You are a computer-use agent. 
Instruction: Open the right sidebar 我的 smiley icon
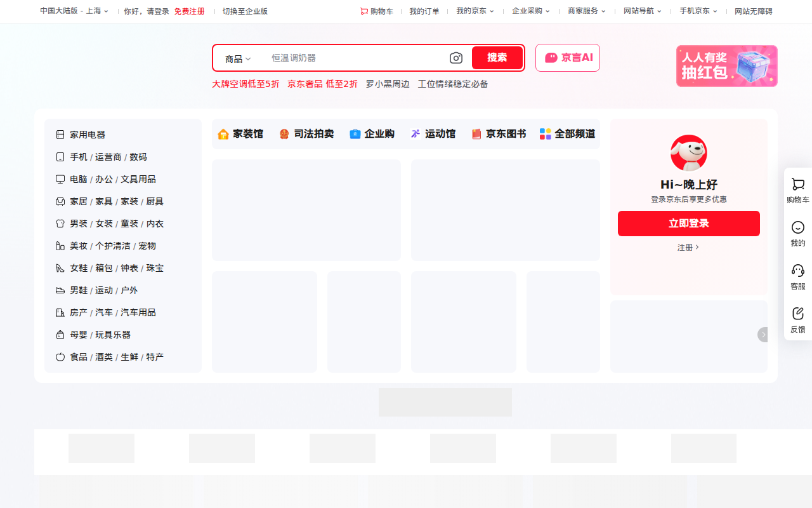click(798, 227)
